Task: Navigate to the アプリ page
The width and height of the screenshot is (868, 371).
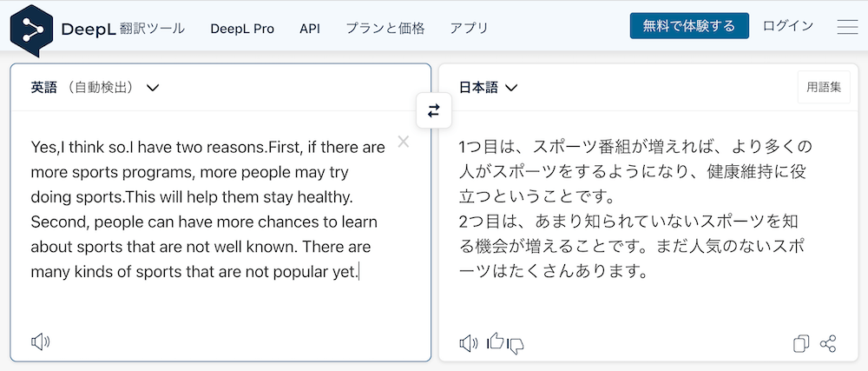Action: pyautogui.click(x=469, y=28)
